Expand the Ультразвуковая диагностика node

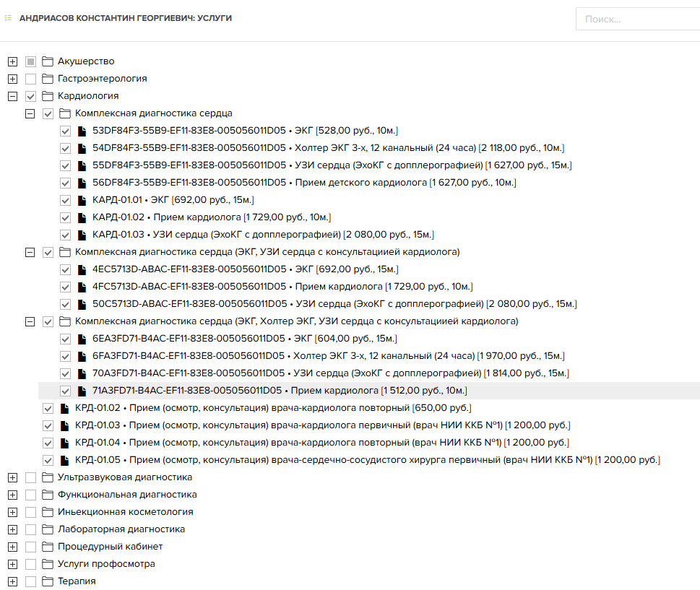pyautogui.click(x=12, y=477)
